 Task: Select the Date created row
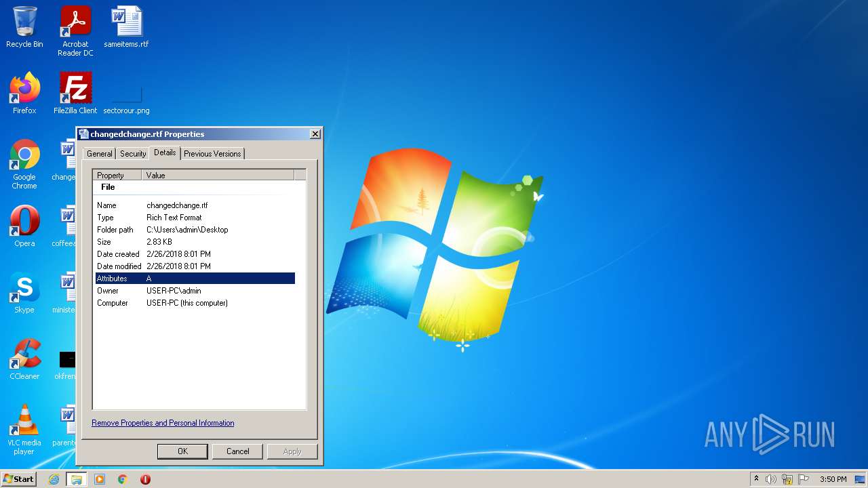(195, 254)
